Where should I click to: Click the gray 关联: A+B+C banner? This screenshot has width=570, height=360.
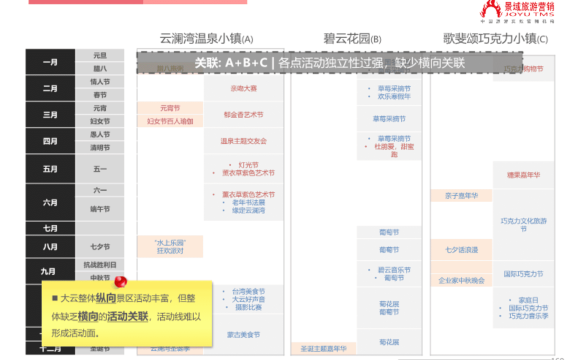point(330,63)
